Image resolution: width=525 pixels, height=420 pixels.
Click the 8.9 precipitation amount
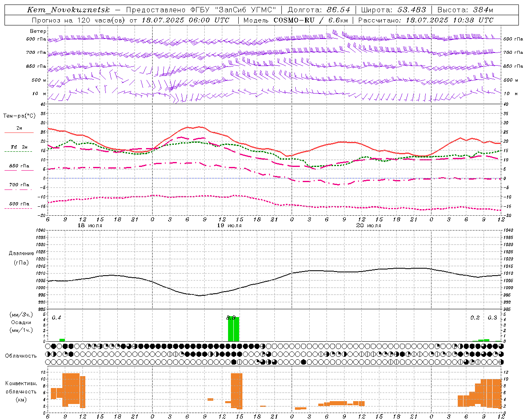[x=231, y=317]
